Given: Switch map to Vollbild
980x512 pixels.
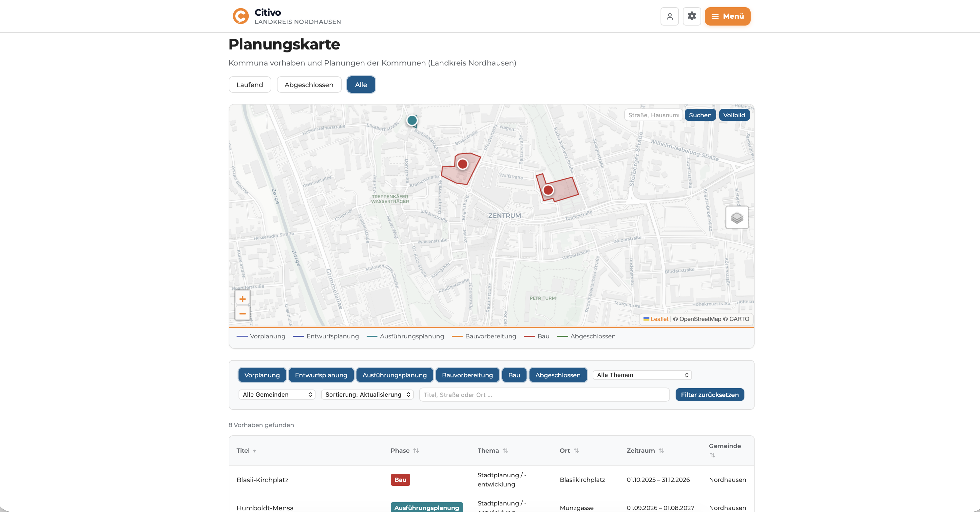Looking at the screenshot, I should pos(734,115).
